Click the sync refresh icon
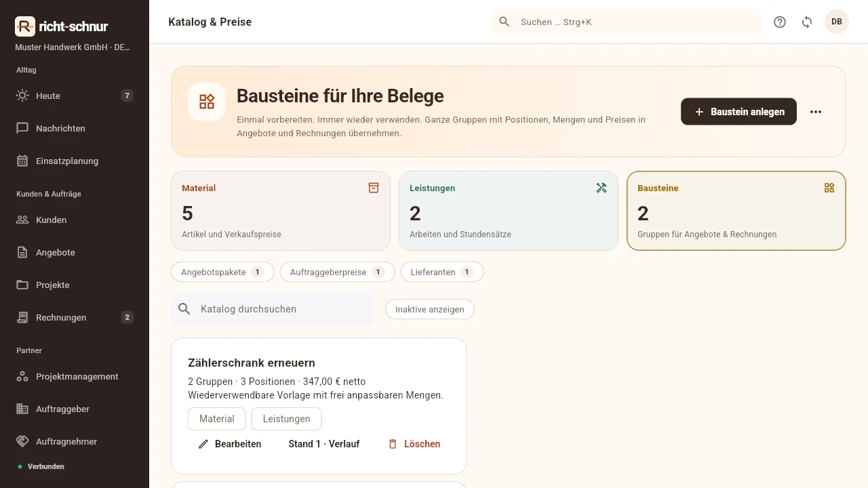The image size is (868, 488). click(x=807, y=22)
